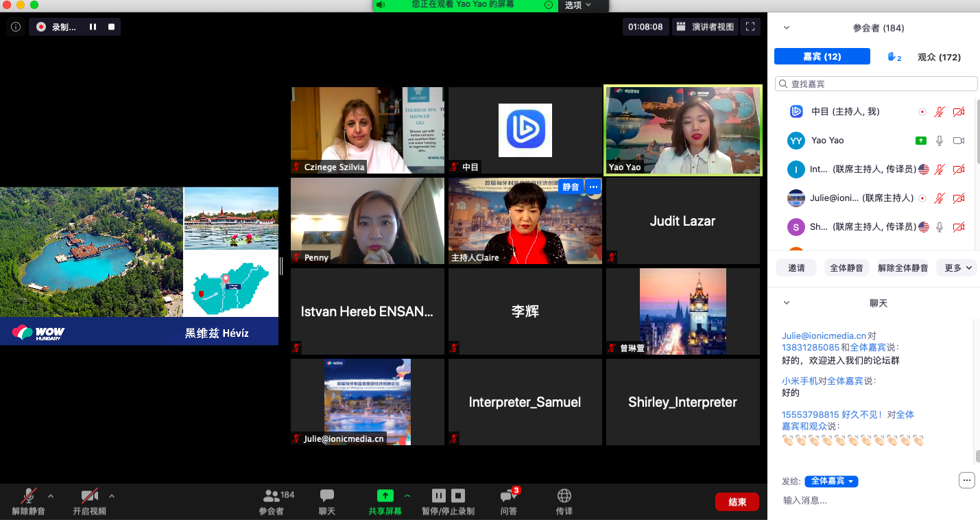Pause recording in the top-left recording bar

pyautogui.click(x=93, y=27)
